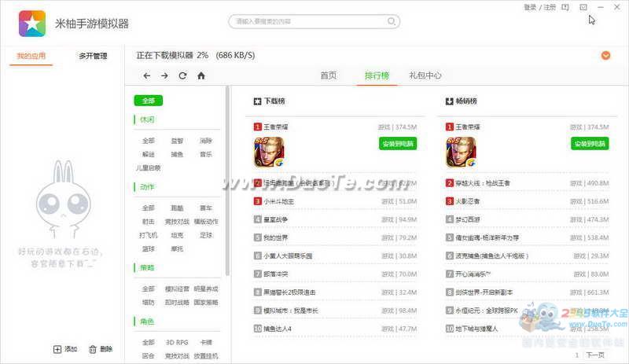Select 模拟经营 under 策略
The image size is (629, 364).
[x=177, y=289]
